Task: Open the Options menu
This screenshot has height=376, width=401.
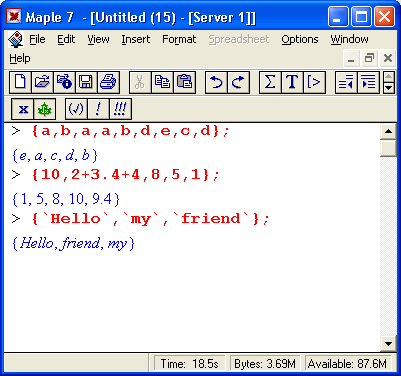Action: (x=300, y=39)
